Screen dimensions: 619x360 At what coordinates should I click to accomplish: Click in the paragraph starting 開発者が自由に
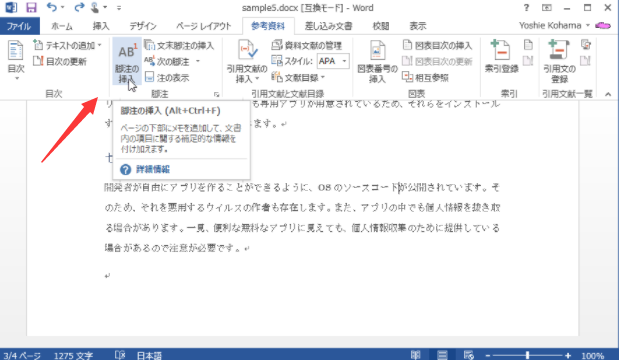(302, 218)
